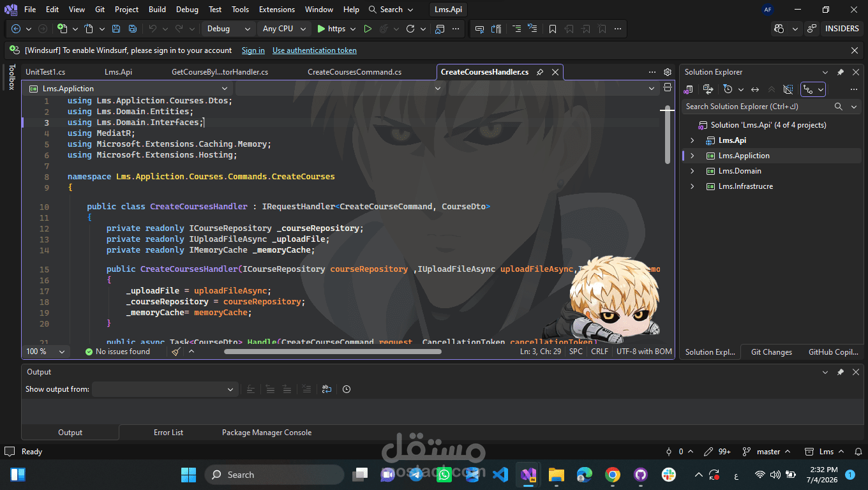868x490 pixels.
Task: Toggle Show All Files in Solution Explorer
Action: (x=788, y=89)
